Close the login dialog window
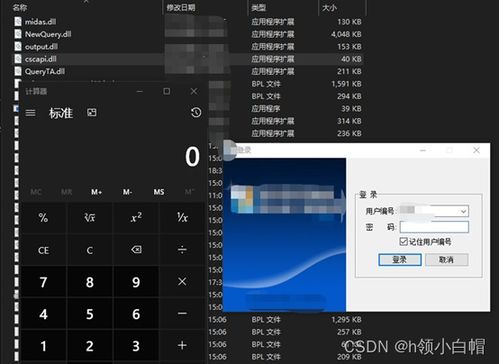The height and width of the screenshot is (364, 499). (476, 150)
